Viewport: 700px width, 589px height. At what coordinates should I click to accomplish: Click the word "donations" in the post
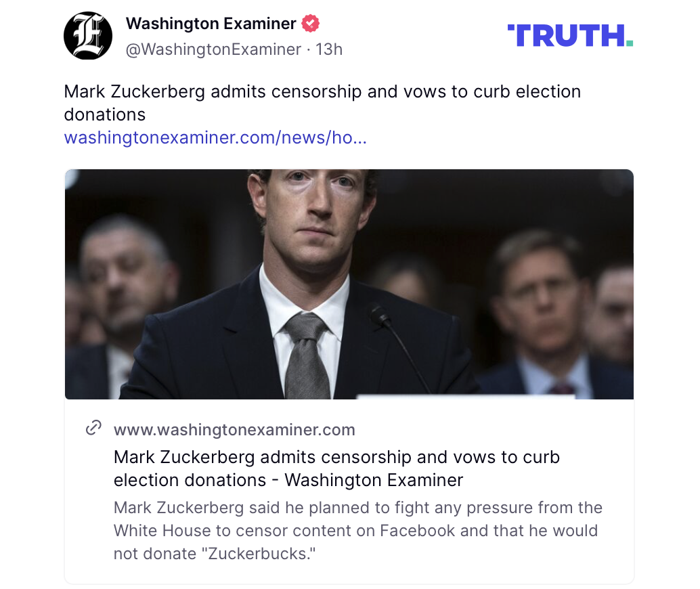pos(105,115)
